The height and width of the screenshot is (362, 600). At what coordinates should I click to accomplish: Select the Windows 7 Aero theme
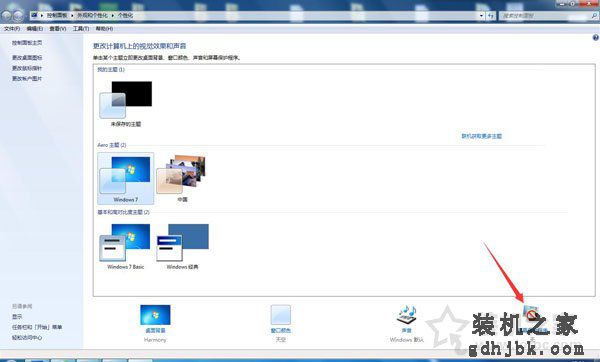click(126, 178)
